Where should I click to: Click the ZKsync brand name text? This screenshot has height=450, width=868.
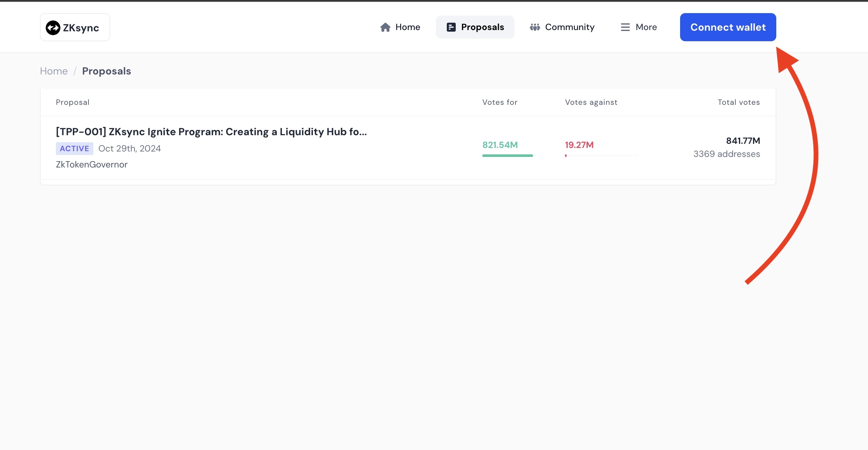81,28
